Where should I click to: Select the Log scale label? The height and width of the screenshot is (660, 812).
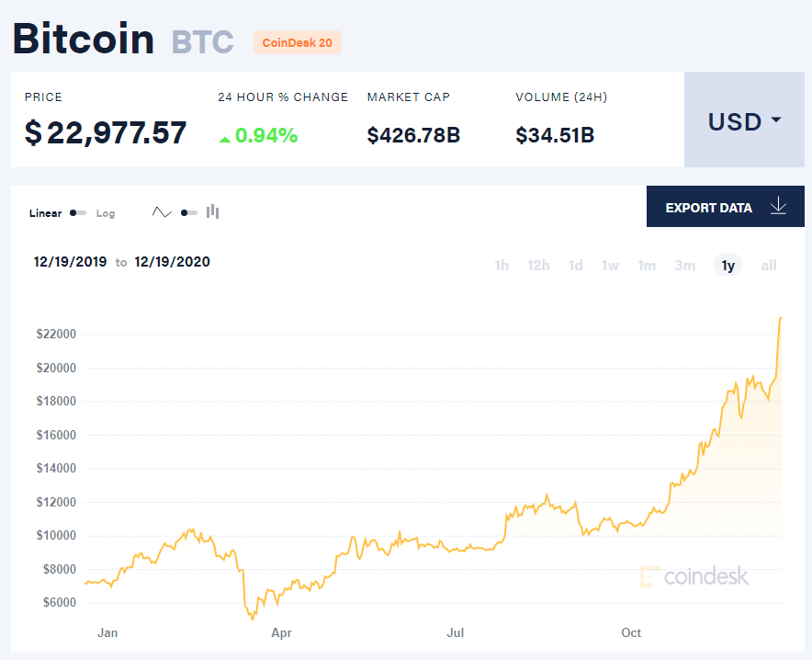106,213
